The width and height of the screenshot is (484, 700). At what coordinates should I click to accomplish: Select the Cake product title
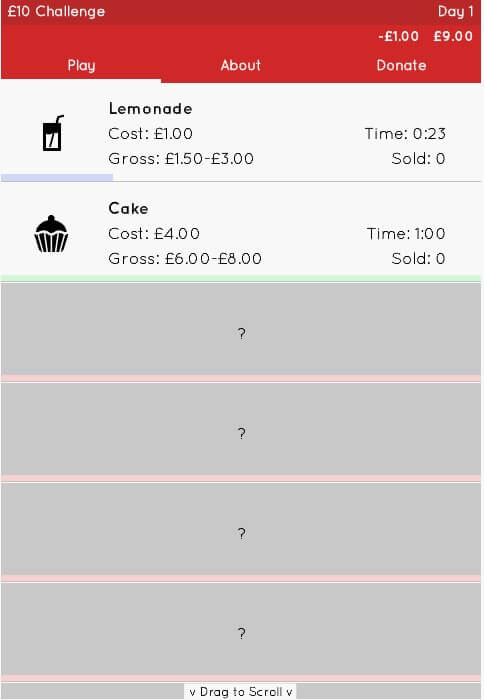click(x=128, y=208)
